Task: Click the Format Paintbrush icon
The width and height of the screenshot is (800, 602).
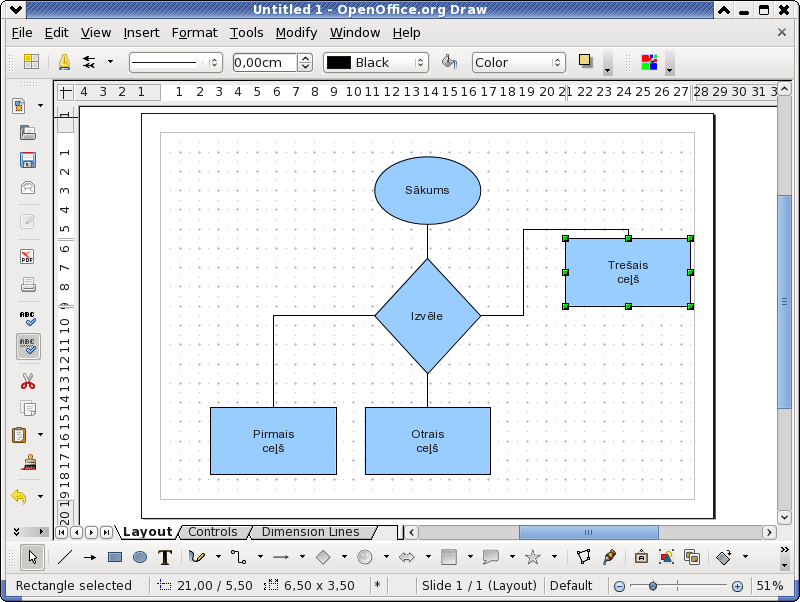Action: tap(29, 462)
